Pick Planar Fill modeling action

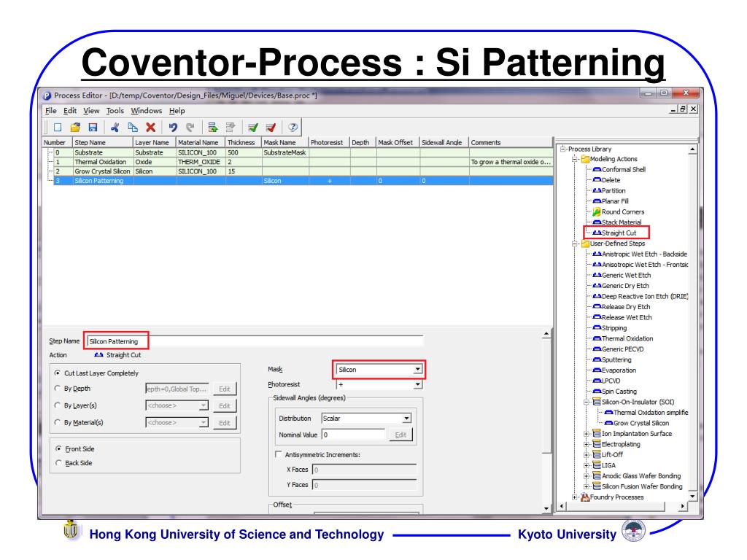click(x=615, y=201)
